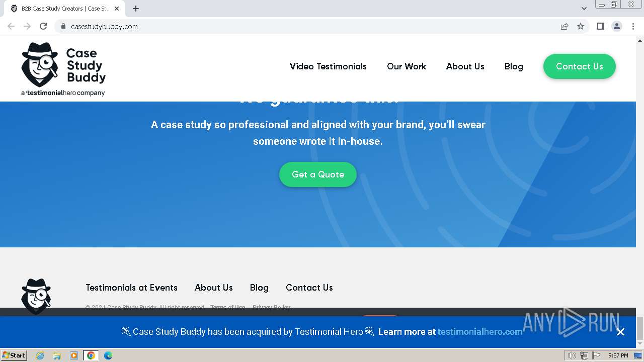Viewport: 644px width, 362px height.
Task: Click the page vertical scrollbar thumb
Action: tap(640, 328)
